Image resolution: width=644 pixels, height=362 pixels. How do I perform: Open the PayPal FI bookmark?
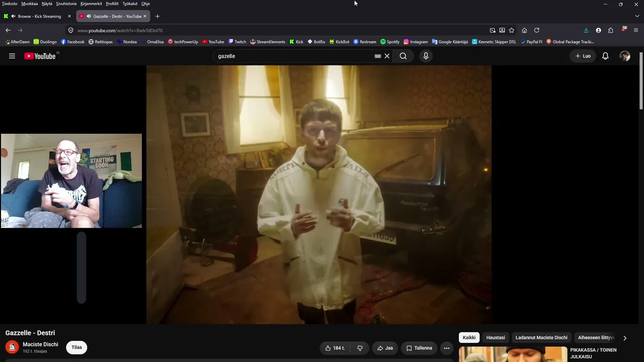(531, 42)
